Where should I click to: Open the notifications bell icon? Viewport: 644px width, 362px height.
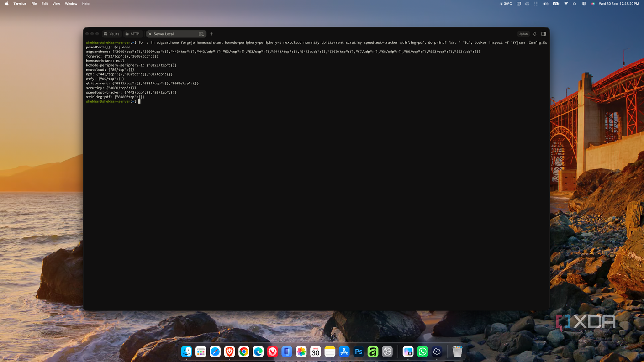(535, 34)
